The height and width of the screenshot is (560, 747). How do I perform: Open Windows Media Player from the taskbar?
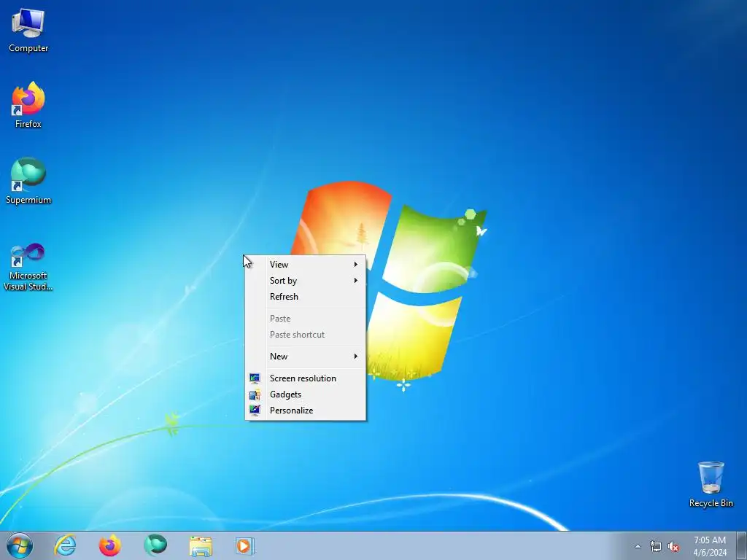245,545
